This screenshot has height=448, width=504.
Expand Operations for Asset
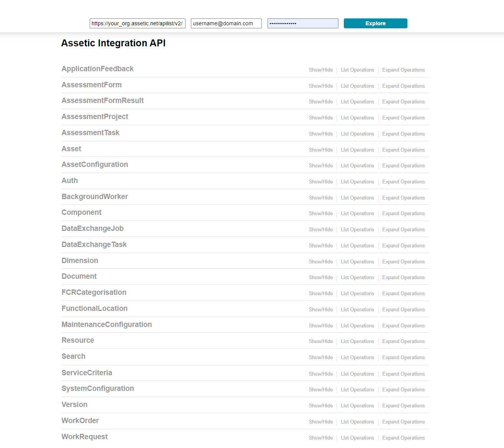point(403,150)
